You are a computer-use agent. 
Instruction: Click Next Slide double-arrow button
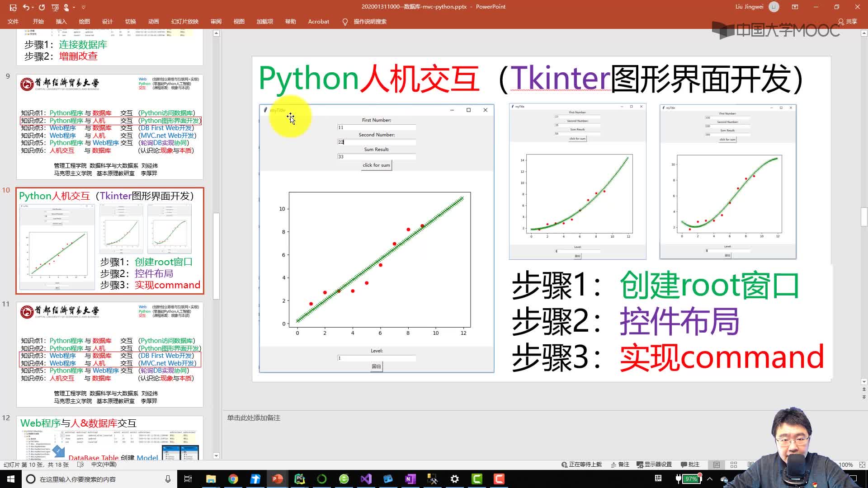(864, 397)
